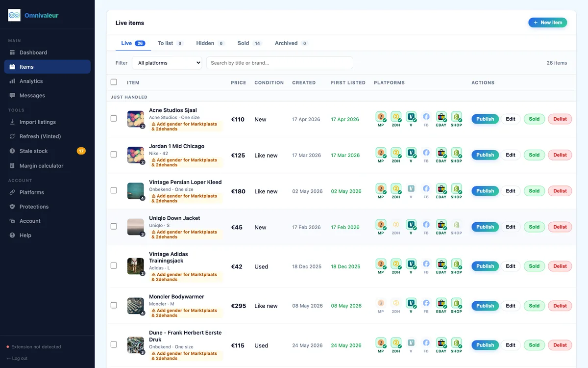Click €295 price of Moncler Bodywarmer
588x368 pixels.
[238, 306]
